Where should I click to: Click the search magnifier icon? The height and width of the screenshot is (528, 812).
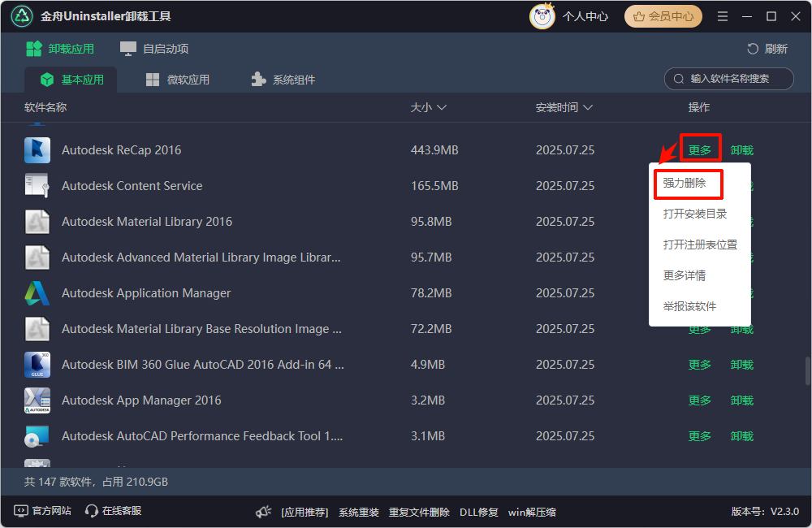[x=678, y=79]
